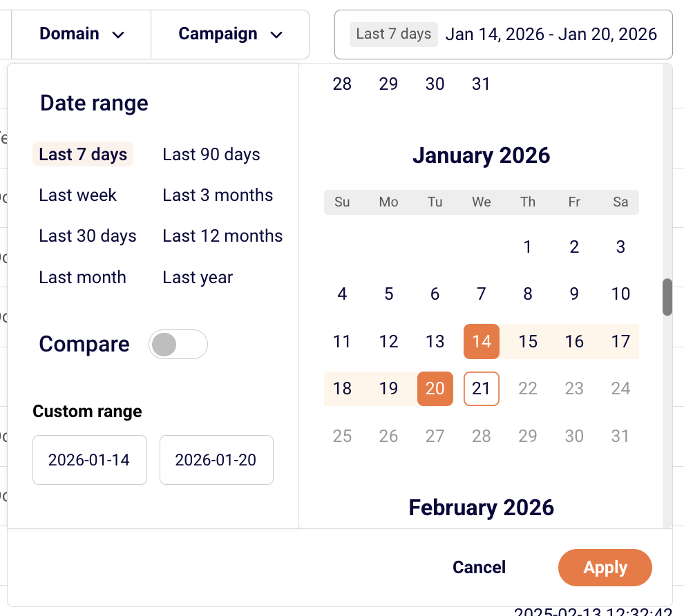Pick the Last 3 months preset
Viewport: 684px width, 616px height.
coord(218,195)
